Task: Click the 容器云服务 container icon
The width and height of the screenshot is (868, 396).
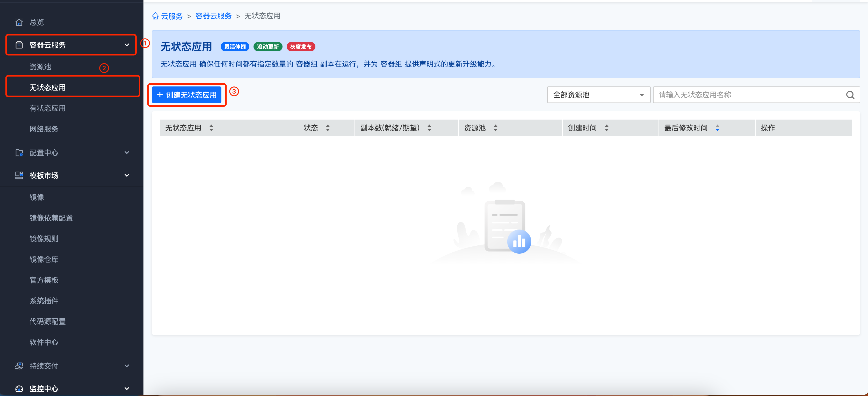Action: [x=19, y=45]
